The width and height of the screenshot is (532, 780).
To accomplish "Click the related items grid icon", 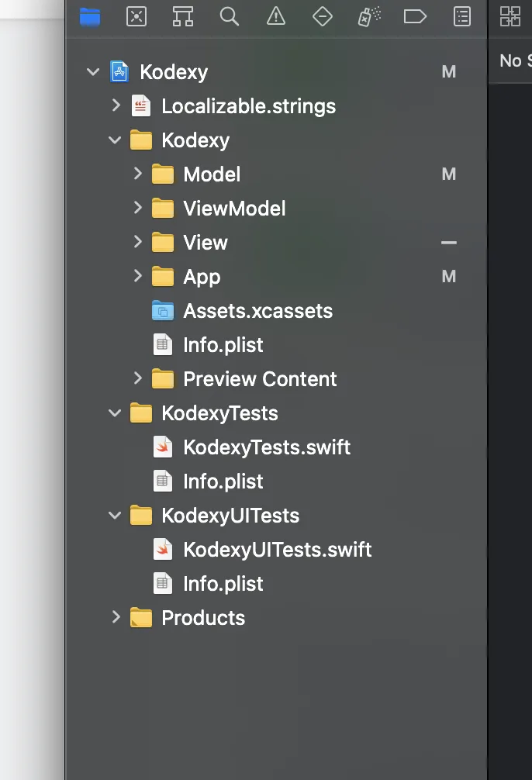I will [510, 16].
